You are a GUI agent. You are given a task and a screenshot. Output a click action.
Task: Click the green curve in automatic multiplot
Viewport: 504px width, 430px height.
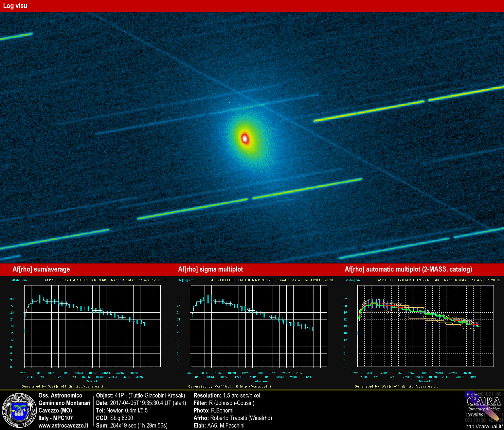click(419, 313)
